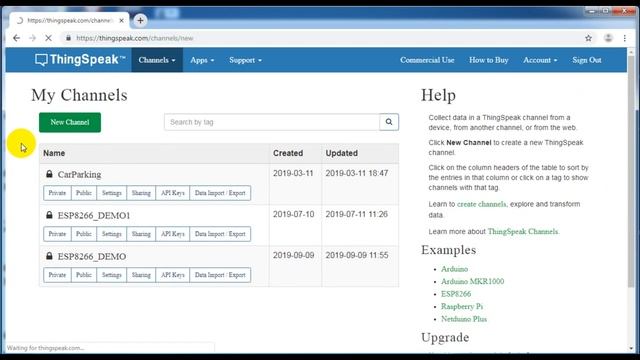Open Sharing for CarParking

pyautogui.click(x=141, y=193)
